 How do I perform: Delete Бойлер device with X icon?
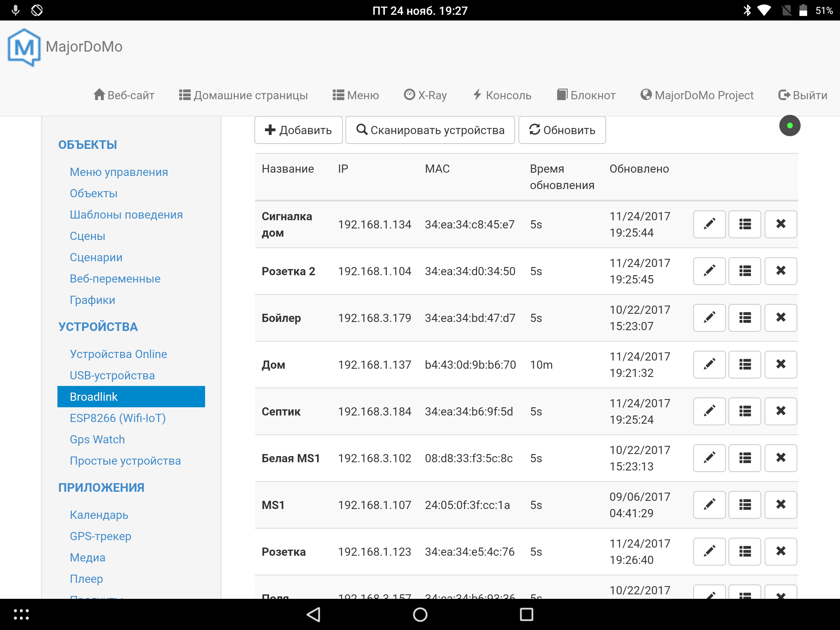click(x=781, y=317)
